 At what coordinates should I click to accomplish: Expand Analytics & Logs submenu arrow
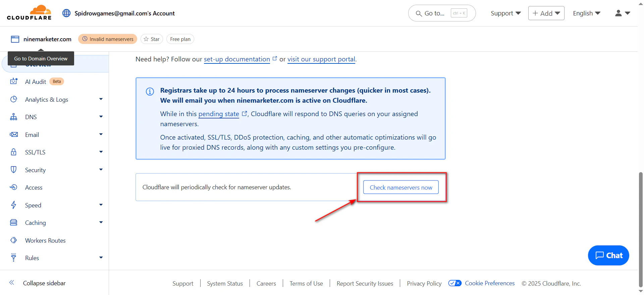point(101,99)
